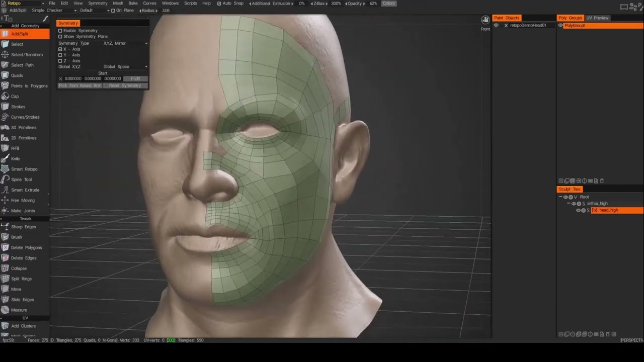Collapse the Tweak section header
The height and width of the screenshot is (362, 644).
coord(25,219)
